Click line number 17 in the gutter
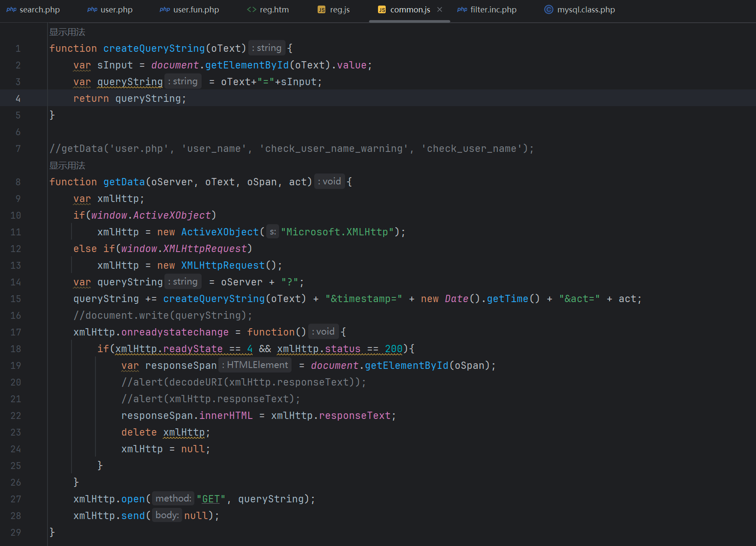Image resolution: width=756 pixels, height=546 pixels. (x=16, y=332)
